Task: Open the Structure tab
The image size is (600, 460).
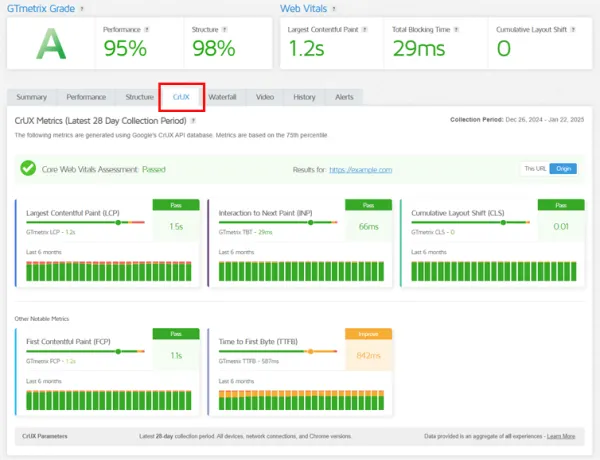Action: (139, 97)
